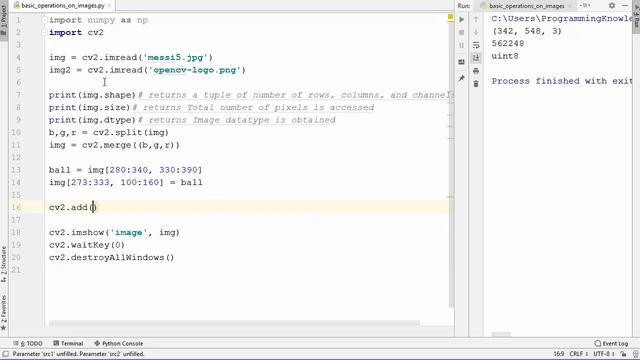Click the 'Process finished with exit' output line
640x360 pixels.
[562, 81]
